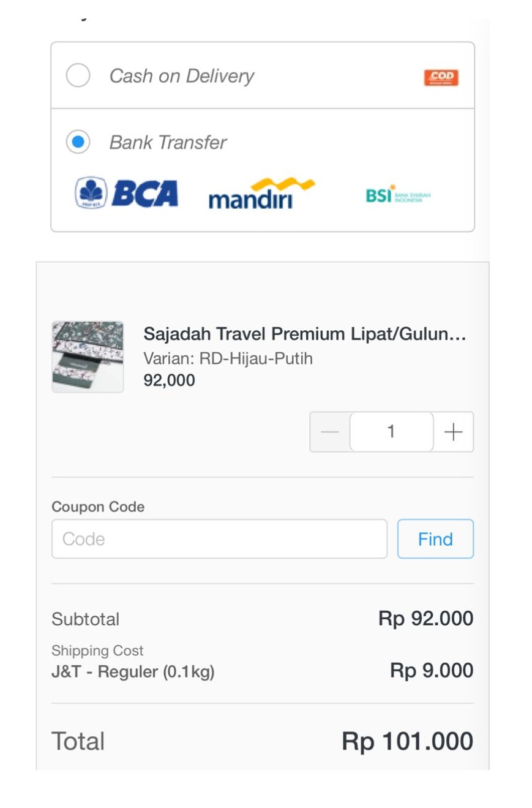Click the BSI Bank Syariah Indonesia logo
This screenshot has width=532, height=808.
click(x=398, y=195)
